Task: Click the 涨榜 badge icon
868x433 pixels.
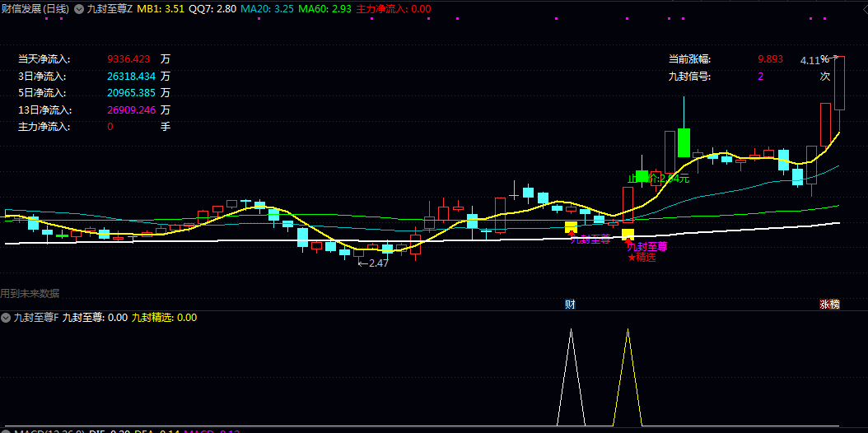Action: click(829, 304)
